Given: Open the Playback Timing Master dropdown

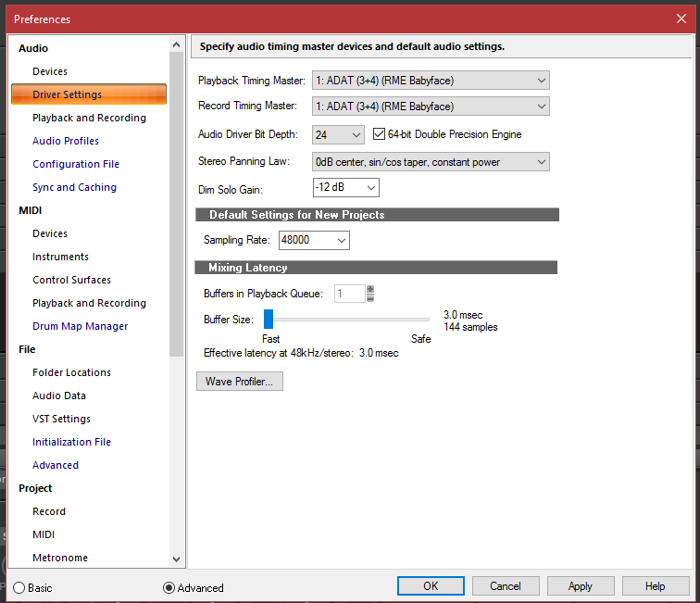Looking at the screenshot, I should point(431,81).
